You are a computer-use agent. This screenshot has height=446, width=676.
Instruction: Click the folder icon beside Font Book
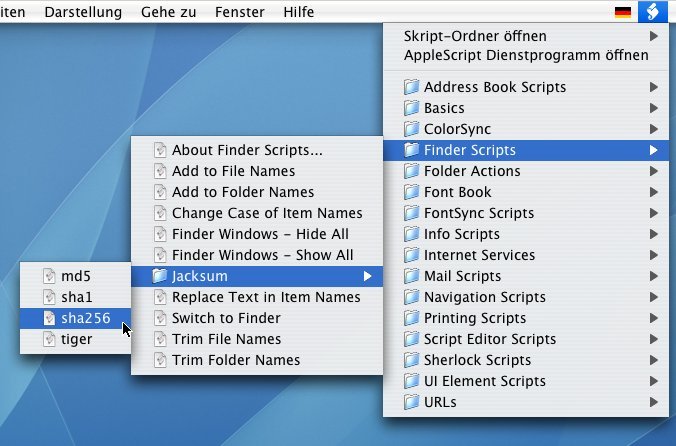click(x=411, y=192)
